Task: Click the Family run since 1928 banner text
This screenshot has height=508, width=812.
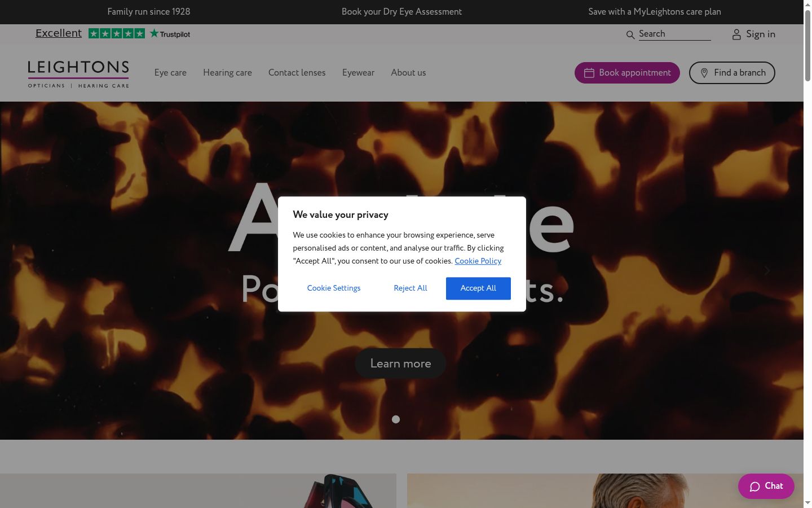Action: click(x=149, y=12)
